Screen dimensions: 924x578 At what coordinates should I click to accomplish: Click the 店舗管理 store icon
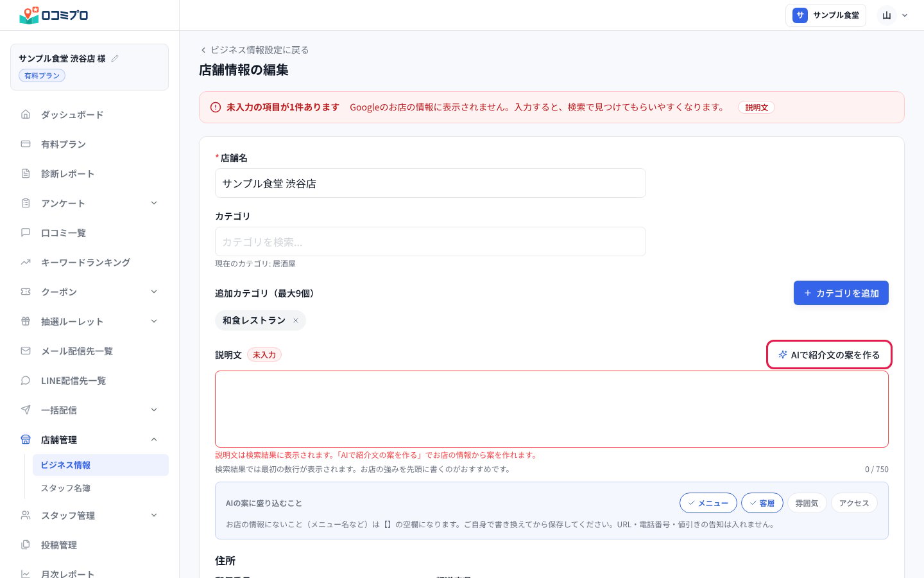[26, 439]
